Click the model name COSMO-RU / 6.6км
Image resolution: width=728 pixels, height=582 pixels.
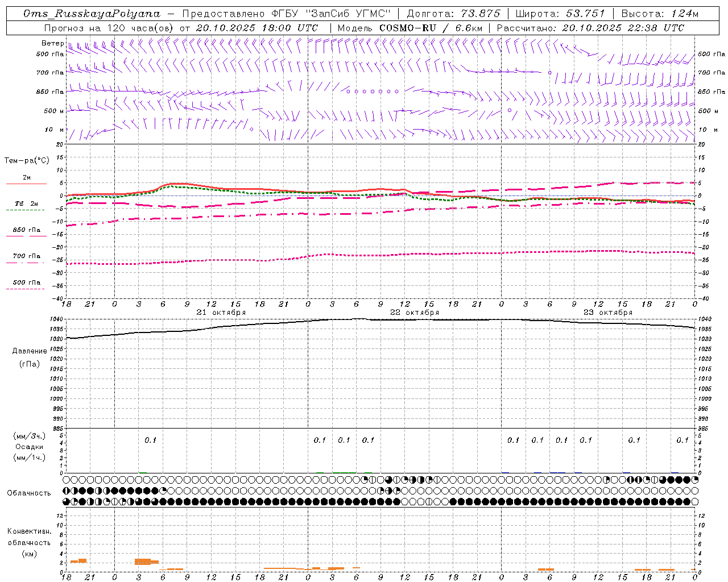pyautogui.click(x=431, y=28)
